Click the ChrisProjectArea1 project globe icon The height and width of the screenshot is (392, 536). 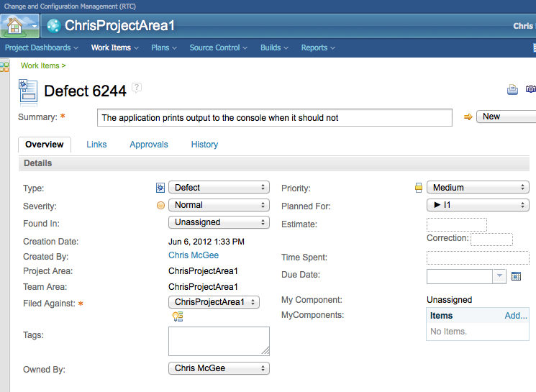[x=54, y=26]
